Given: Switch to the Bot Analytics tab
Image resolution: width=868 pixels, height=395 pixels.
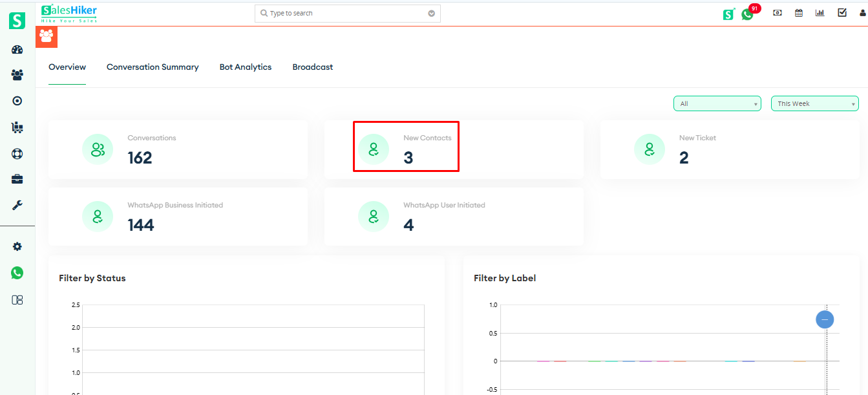Looking at the screenshot, I should [246, 67].
